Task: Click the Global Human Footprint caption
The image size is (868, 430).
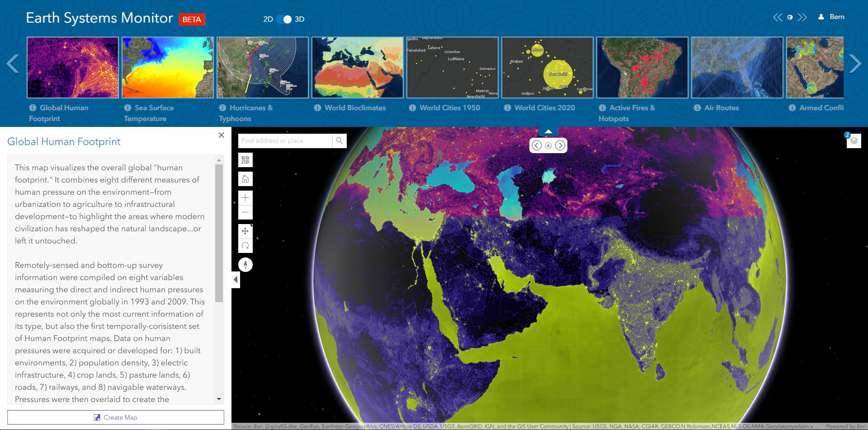Action: [x=59, y=113]
